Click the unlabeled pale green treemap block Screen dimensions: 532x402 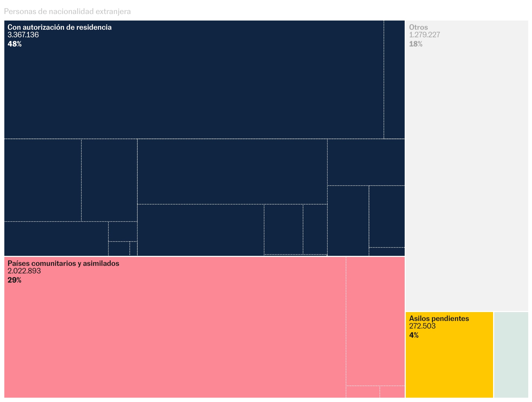511,355
